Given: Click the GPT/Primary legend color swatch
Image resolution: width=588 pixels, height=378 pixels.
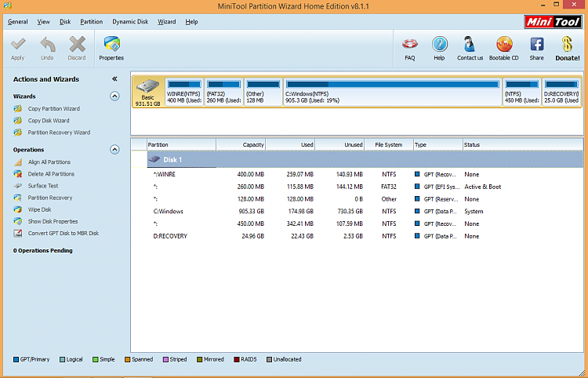Looking at the screenshot, I should coord(16,360).
